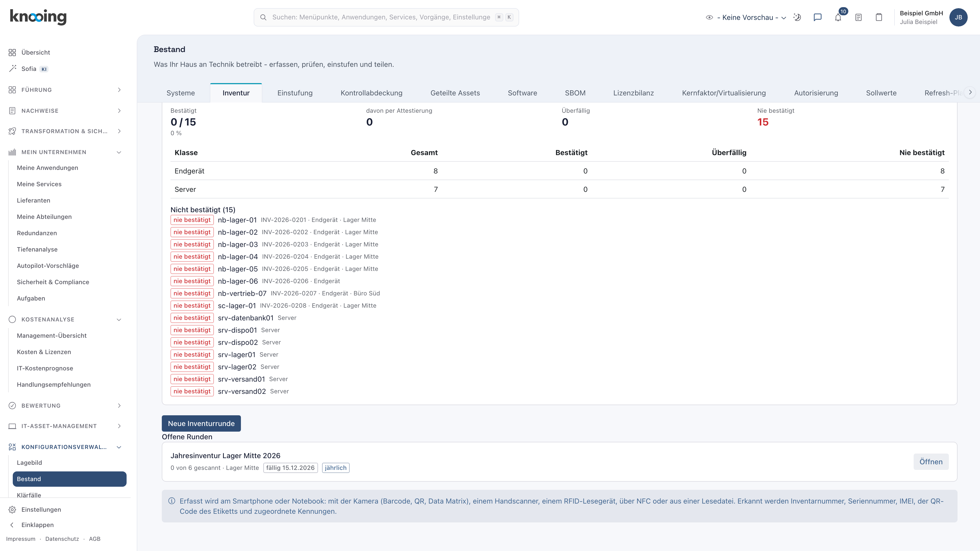Image resolution: width=980 pixels, height=551 pixels.
Task: Click Neue Inventurrunde button
Action: coord(201,424)
